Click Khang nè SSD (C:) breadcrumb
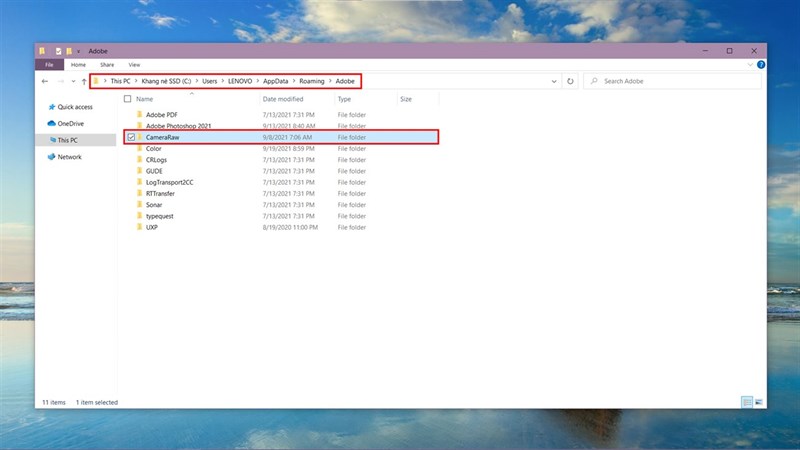Image resolution: width=800 pixels, height=450 pixels. (166, 81)
